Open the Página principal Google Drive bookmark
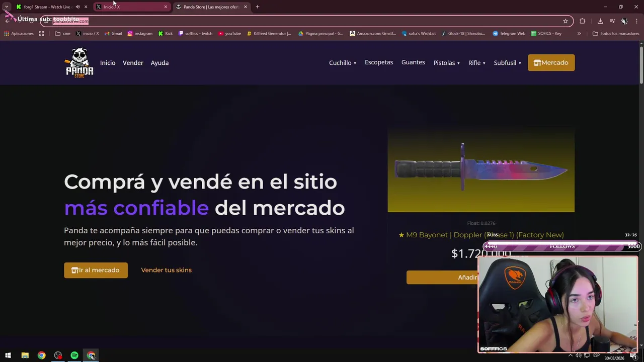This screenshot has width=644, height=362. point(320,34)
